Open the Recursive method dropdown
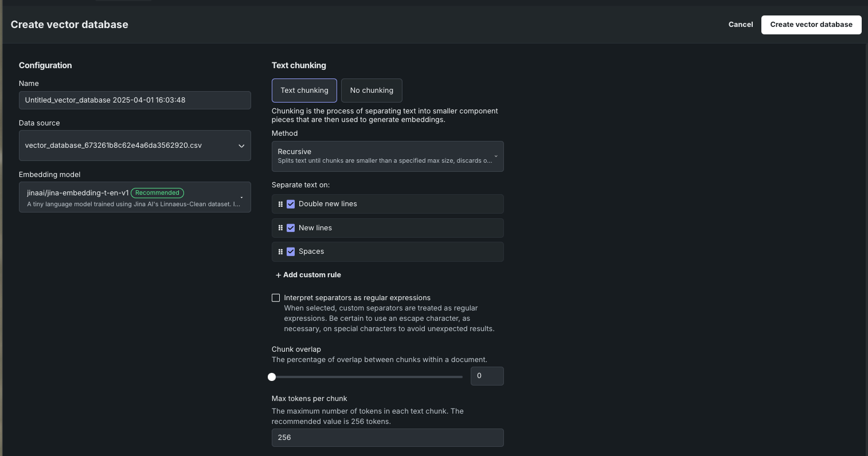The height and width of the screenshot is (456, 868). tap(388, 156)
